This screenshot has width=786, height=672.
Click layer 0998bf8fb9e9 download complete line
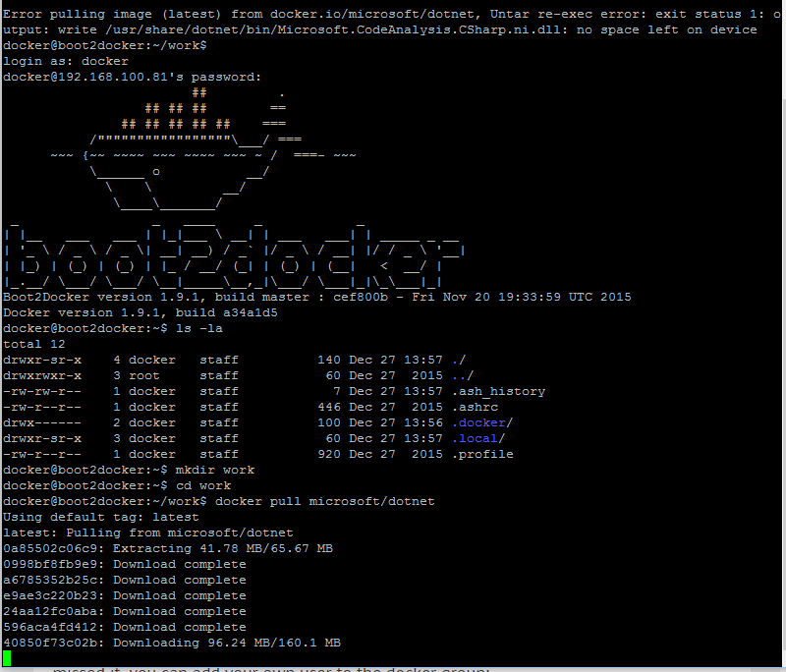coord(125,564)
